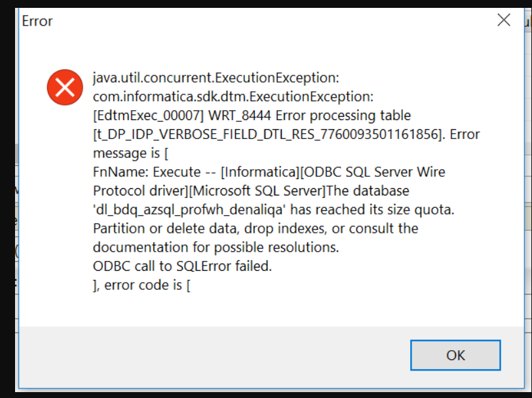Click the gray footer area beside OK

click(x=214, y=356)
